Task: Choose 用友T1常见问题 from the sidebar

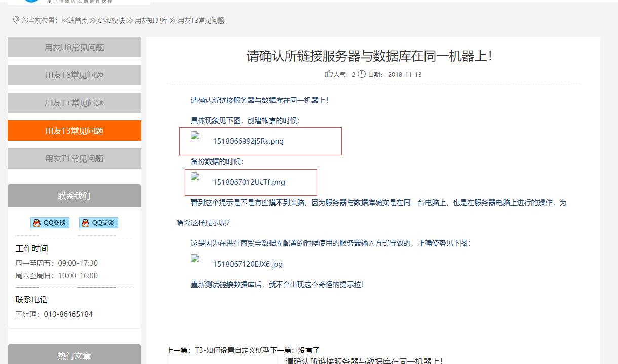Action: click(x=74, y=159)
